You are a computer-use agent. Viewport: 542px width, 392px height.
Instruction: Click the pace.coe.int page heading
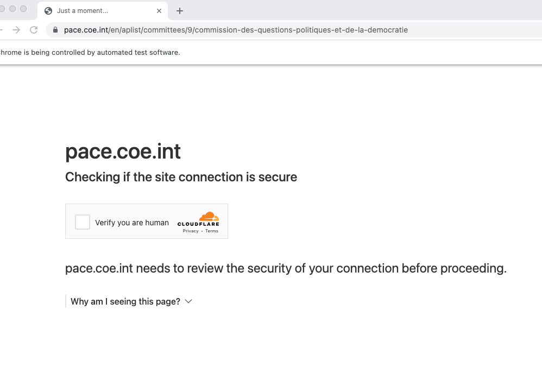(x=123, y=151)
